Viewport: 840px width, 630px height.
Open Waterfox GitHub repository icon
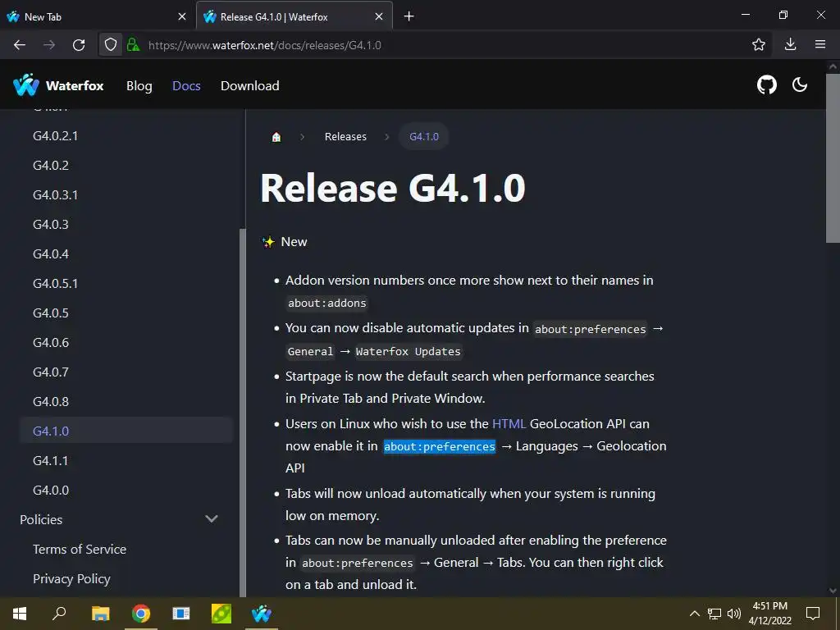click(767, 84)
